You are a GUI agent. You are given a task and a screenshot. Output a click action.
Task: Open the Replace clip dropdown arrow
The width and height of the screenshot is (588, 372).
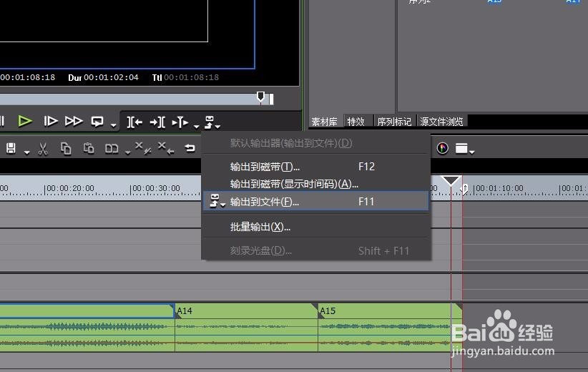(x=127, y=152)
